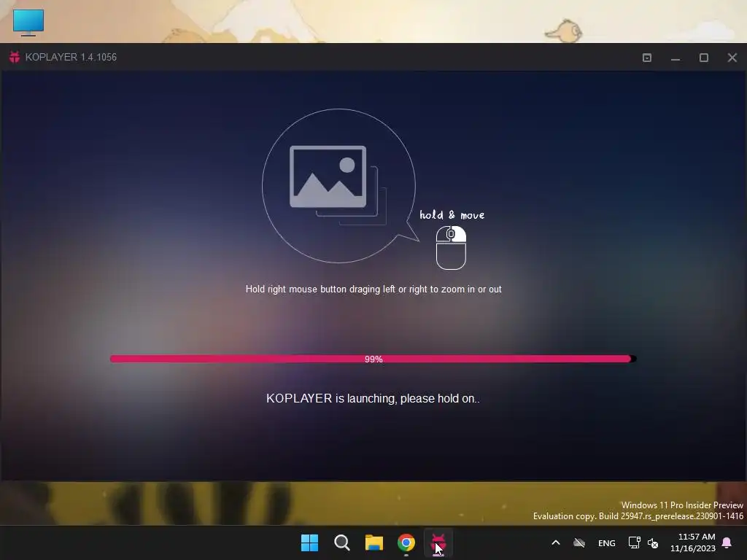The image size is (747, 560).
Task: Click the cloud sync tray icon
Action: [x=578, y=542]
